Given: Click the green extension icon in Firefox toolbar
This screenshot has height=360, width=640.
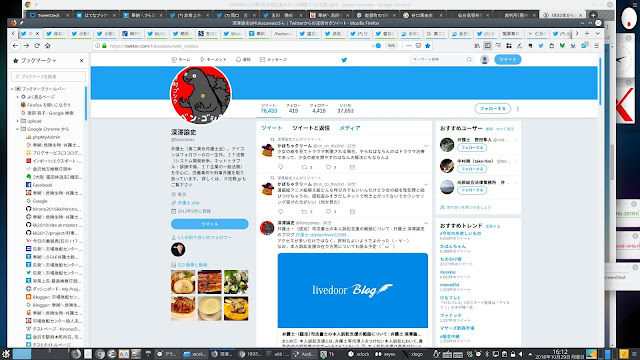Looking at the screenshot, I should [x=562, y=46].
